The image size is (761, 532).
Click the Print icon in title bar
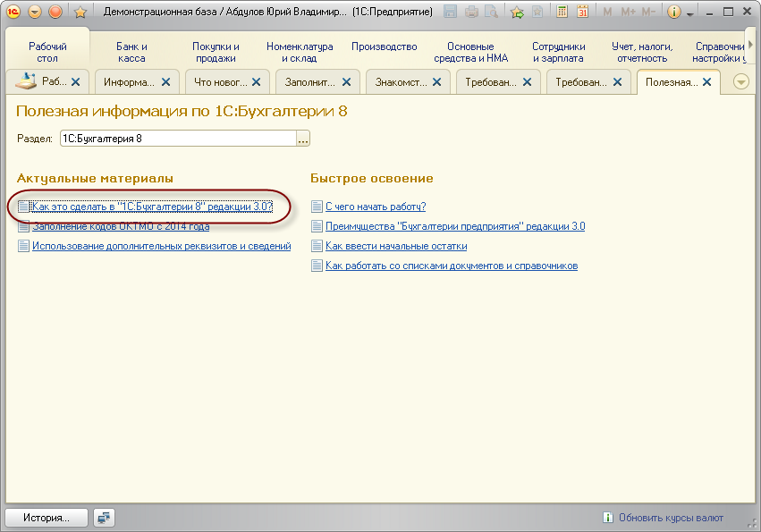tap(471, 12)
